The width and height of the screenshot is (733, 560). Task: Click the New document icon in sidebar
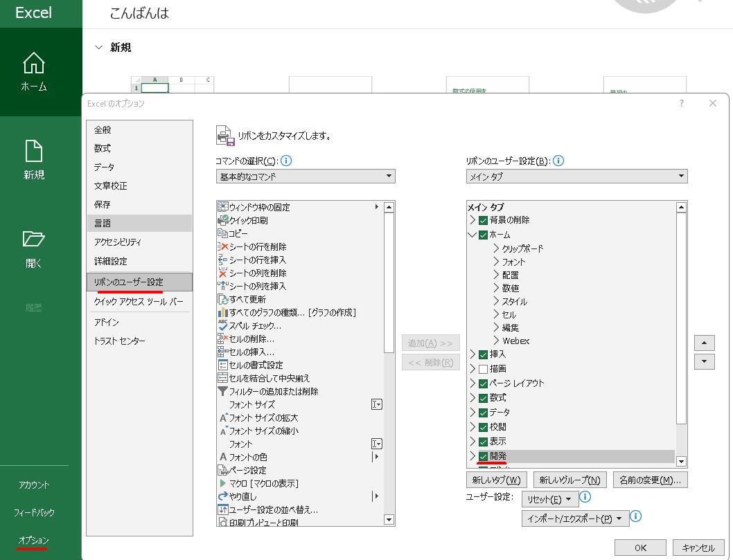click(x=34, y=151)
